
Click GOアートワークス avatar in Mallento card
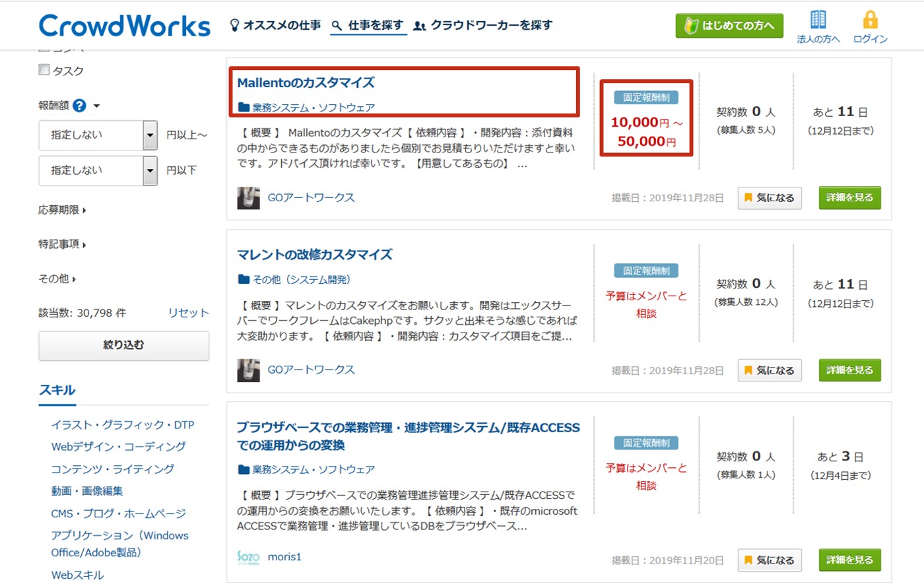(248, 198)
